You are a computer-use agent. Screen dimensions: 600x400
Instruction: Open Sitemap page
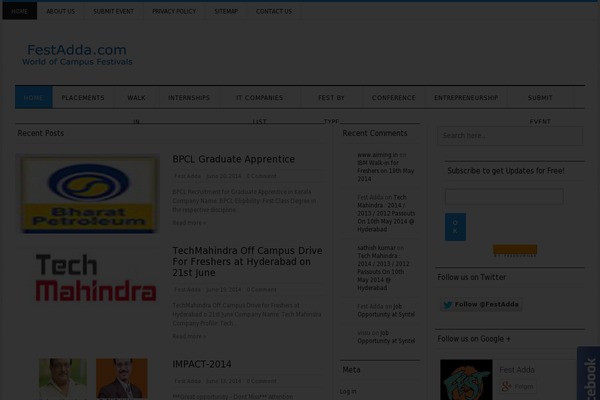(226, 11)
